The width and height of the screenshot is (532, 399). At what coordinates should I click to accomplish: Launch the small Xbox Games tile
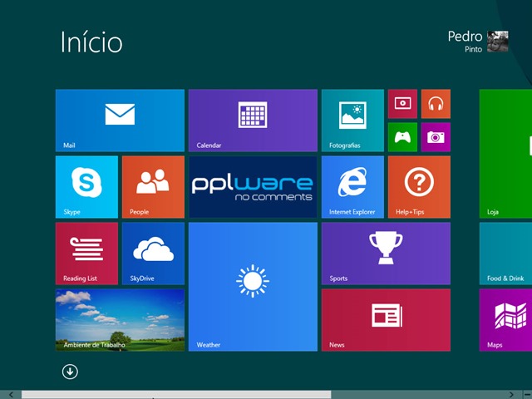(402, 137)
